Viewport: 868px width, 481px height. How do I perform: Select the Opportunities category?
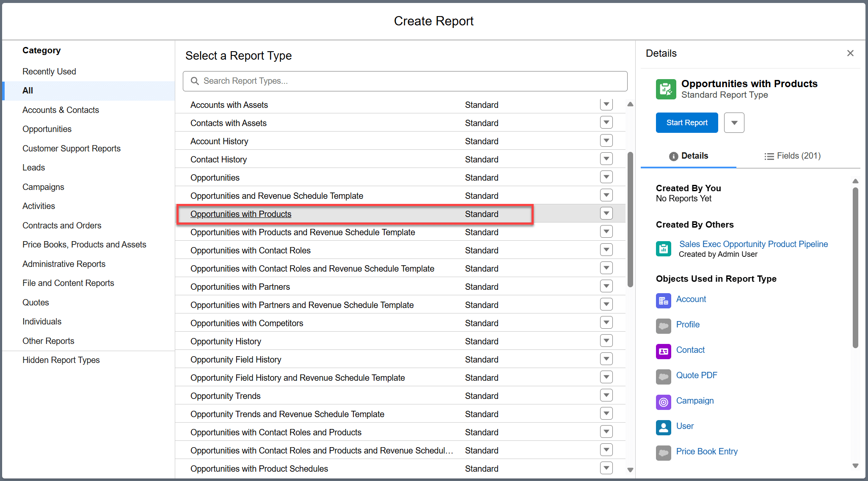coord(47,129)
